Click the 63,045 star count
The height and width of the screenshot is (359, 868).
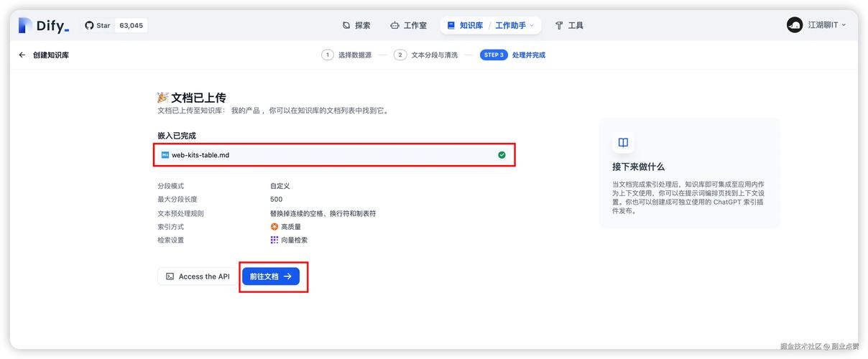131,25
